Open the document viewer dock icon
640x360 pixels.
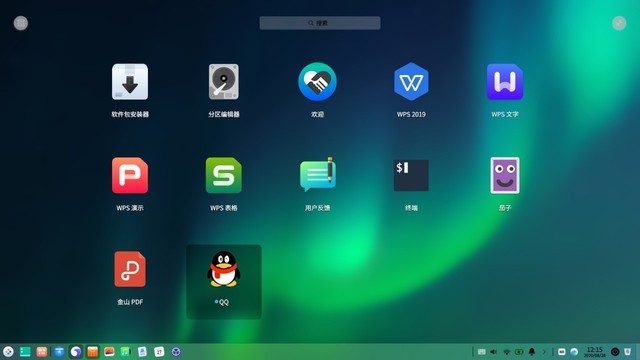(142, 351)
